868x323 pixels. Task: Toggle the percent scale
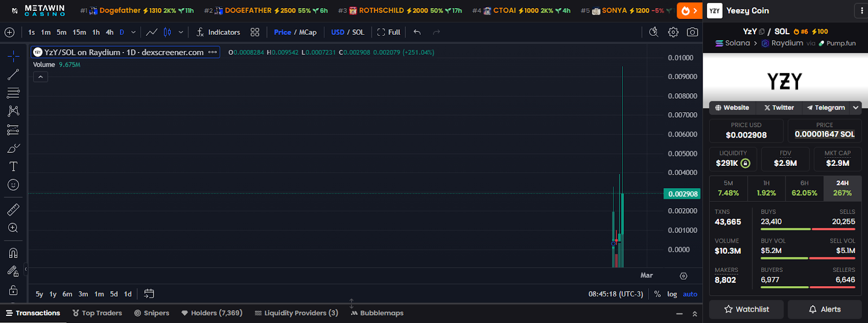click(658, 294)
